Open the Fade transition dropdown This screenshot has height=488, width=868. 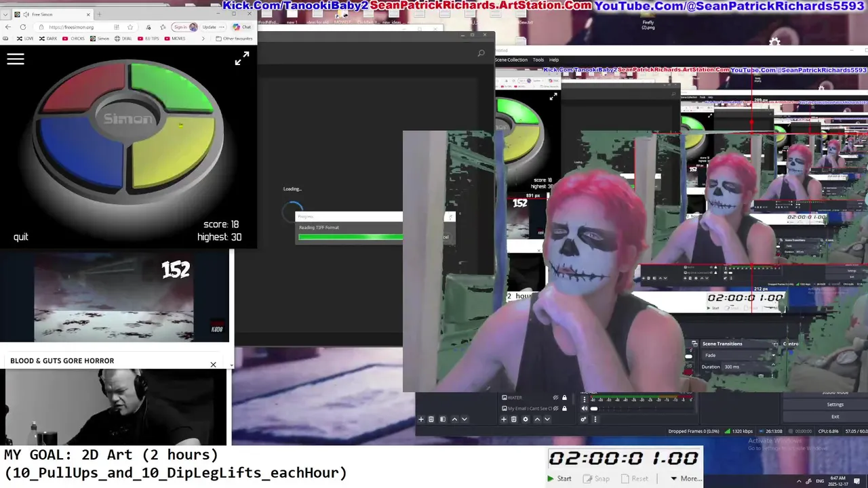coord(738,355)
